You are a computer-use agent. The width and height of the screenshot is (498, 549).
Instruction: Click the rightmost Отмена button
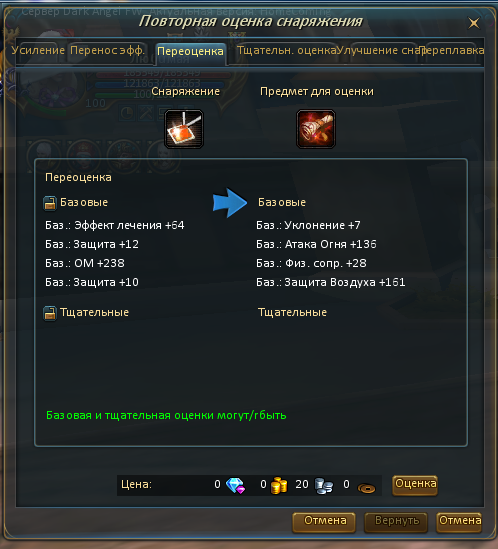[459, 522]
